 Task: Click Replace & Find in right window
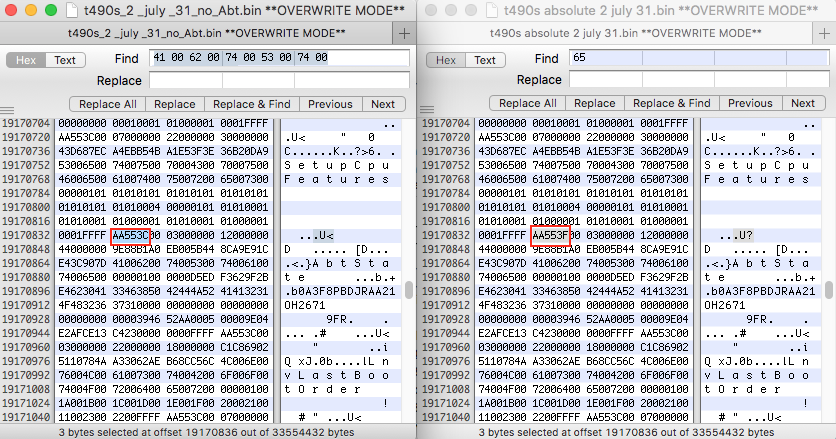coord(672,103)
